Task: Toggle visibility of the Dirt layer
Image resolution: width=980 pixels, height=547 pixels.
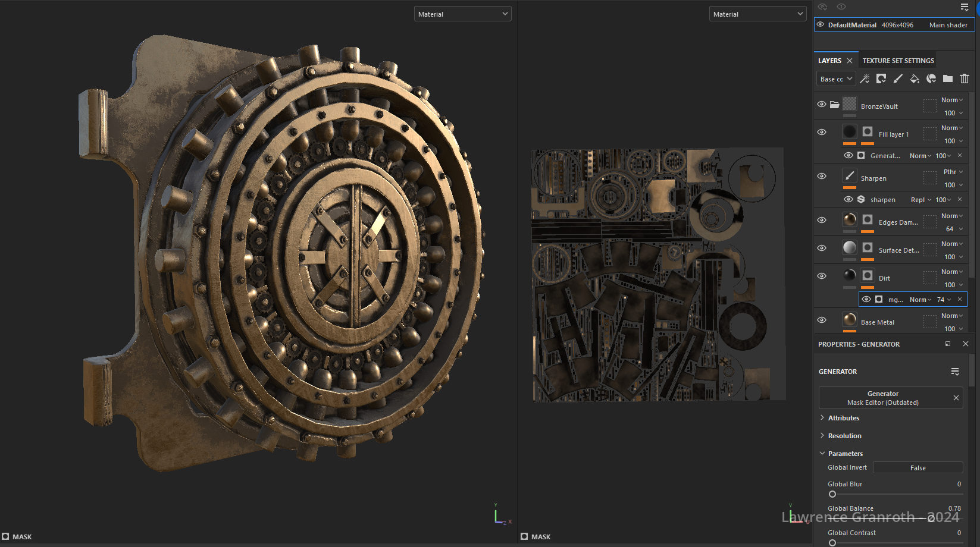Action: coord(822,276)
